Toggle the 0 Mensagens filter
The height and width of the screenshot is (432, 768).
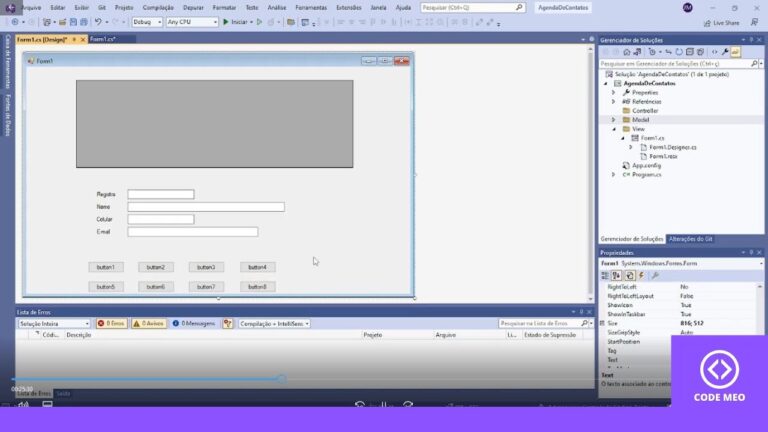[x=194, y=323]
